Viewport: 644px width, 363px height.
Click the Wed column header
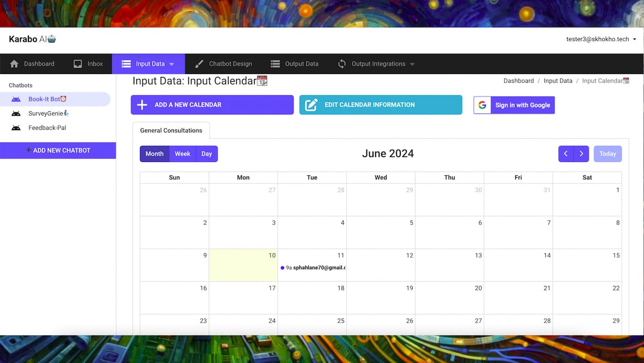coord(381,177)
